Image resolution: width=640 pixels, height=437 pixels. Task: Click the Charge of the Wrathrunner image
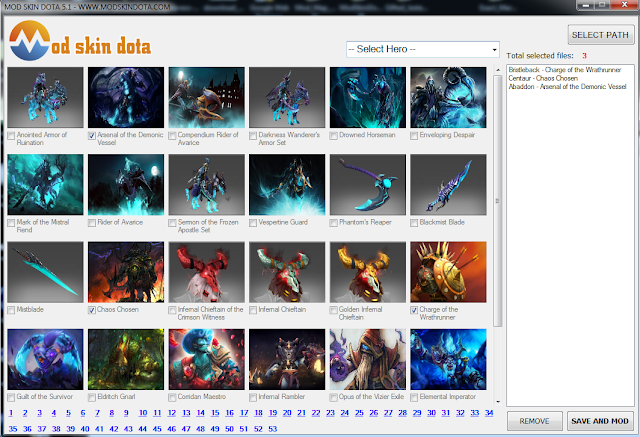pos(448,272)
